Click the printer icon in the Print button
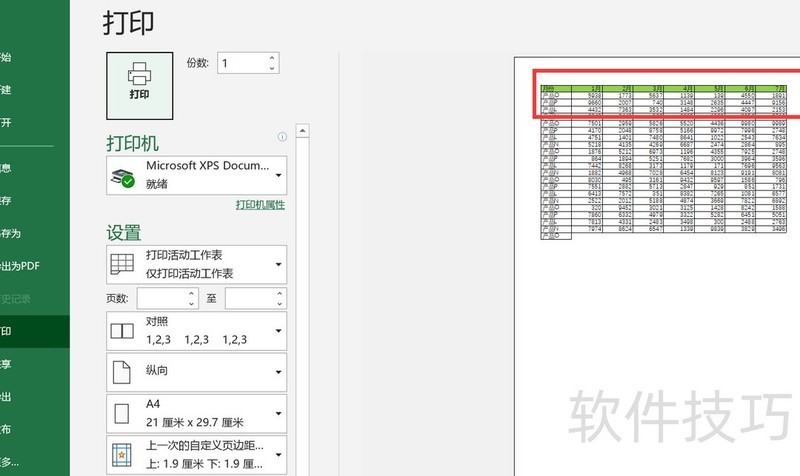Viewport: 800px width, 476px height. point(139,73)
